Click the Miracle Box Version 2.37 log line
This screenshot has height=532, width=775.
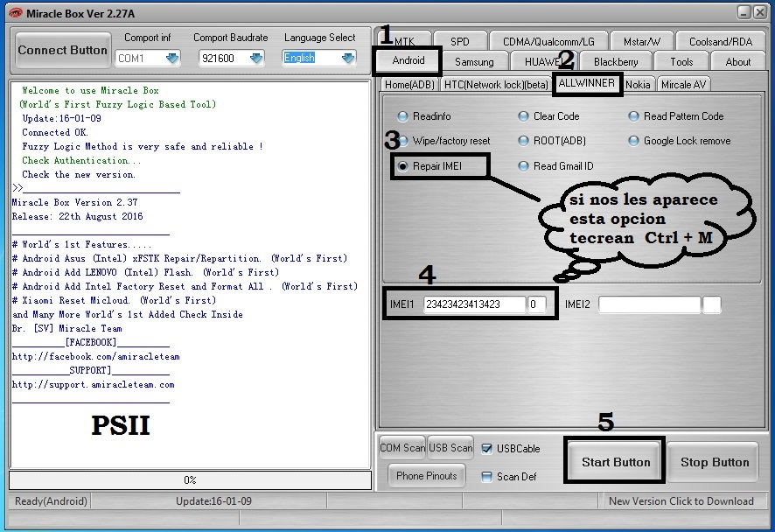point(75,202)
